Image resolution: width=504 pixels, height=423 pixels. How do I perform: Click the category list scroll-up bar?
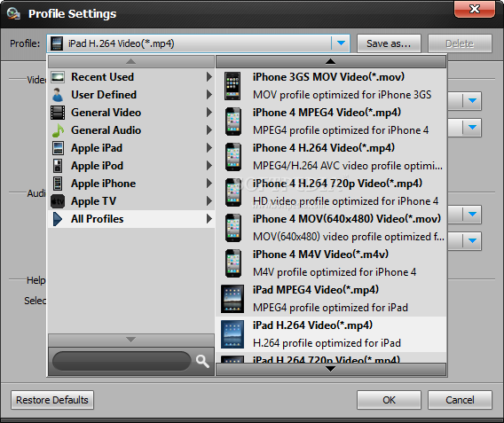click(x=131, y=61)
